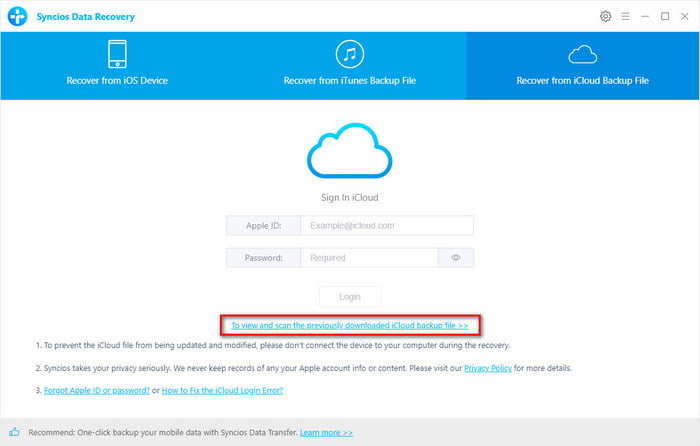Screen dimensions: 700x446
Task: Switch to Recover from iTunes Backup File tab
Action: [349, 66]
